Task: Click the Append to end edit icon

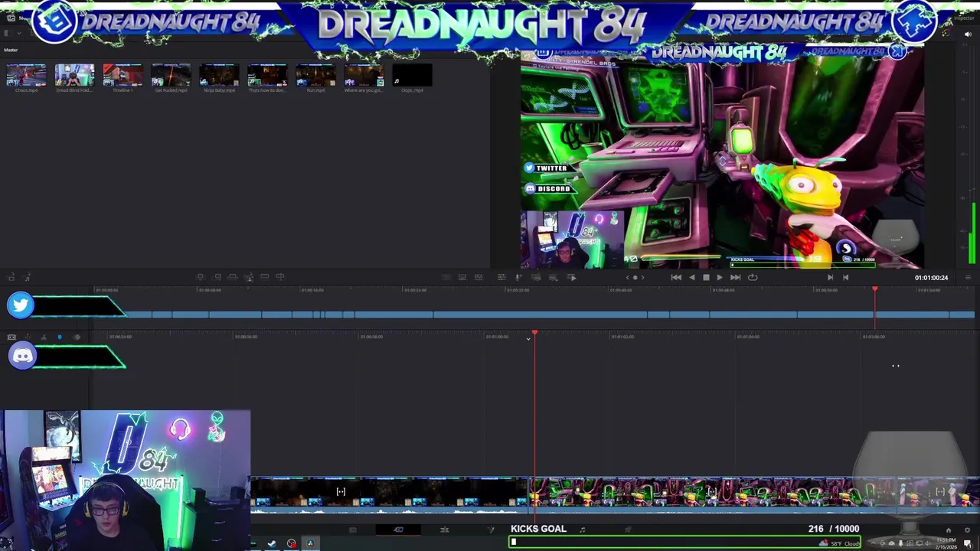Action: coord(217,277)
